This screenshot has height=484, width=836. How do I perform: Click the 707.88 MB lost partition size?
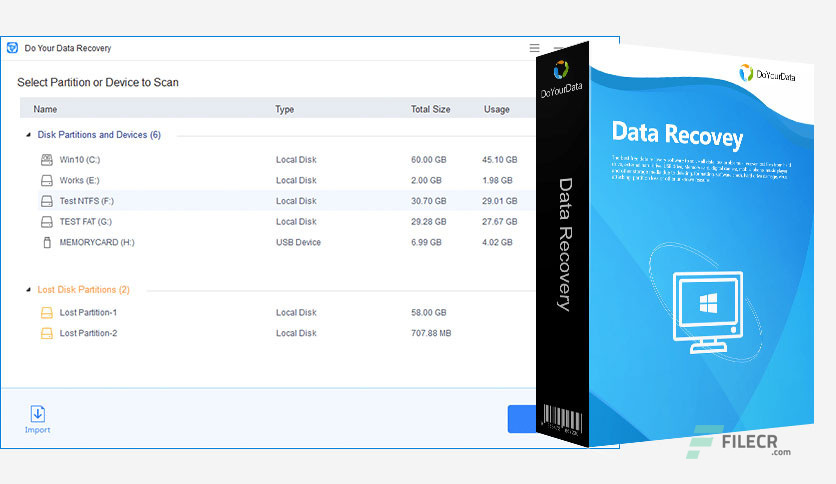[431, 333]
